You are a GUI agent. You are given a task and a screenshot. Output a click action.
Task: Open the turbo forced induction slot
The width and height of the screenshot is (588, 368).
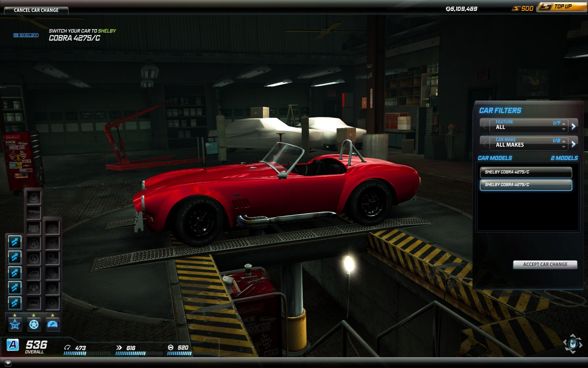coord(52,243)
